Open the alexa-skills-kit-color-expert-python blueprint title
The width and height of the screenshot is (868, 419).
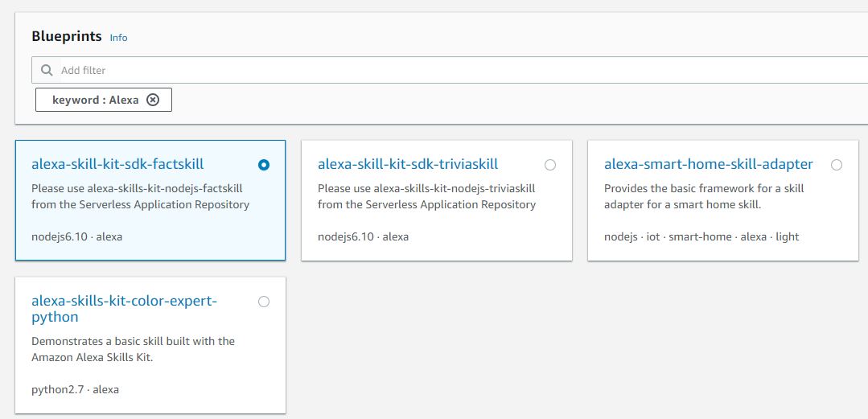point(125,309)
